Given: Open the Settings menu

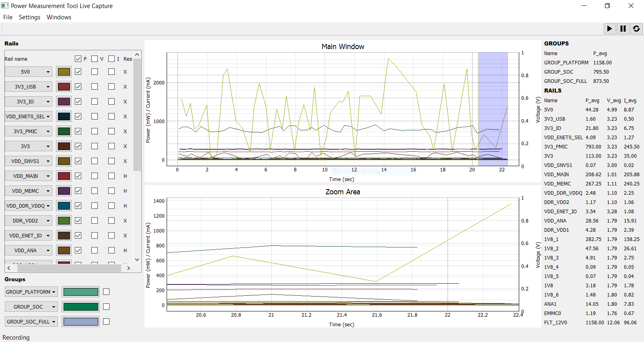Looking at the screenshot, I should pos(29,17).
